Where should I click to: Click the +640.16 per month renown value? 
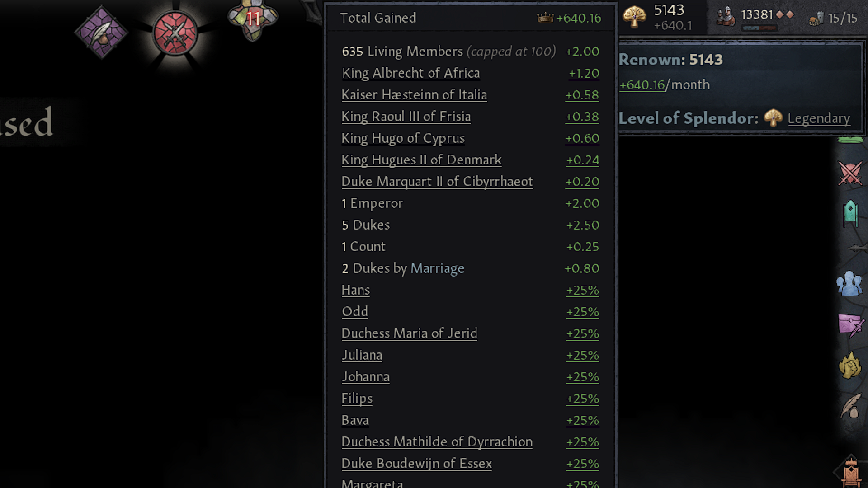coord(642,85)
